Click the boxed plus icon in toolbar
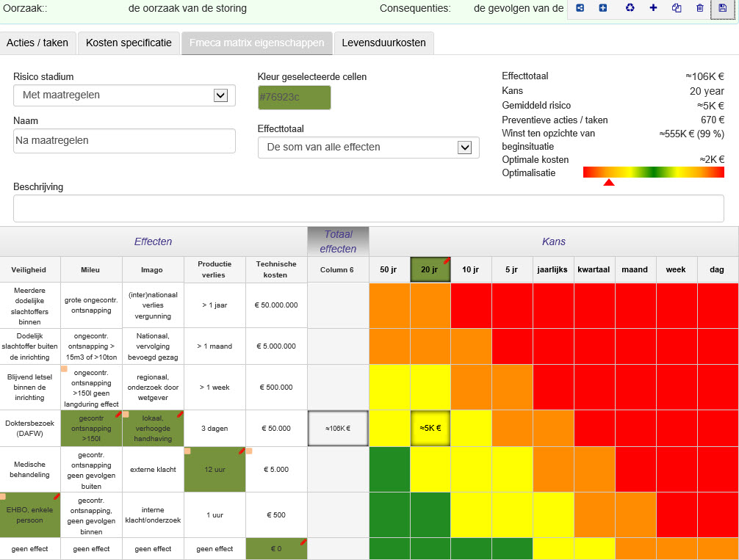The height and width of the screenshot is (560, 739). point(603,8)
